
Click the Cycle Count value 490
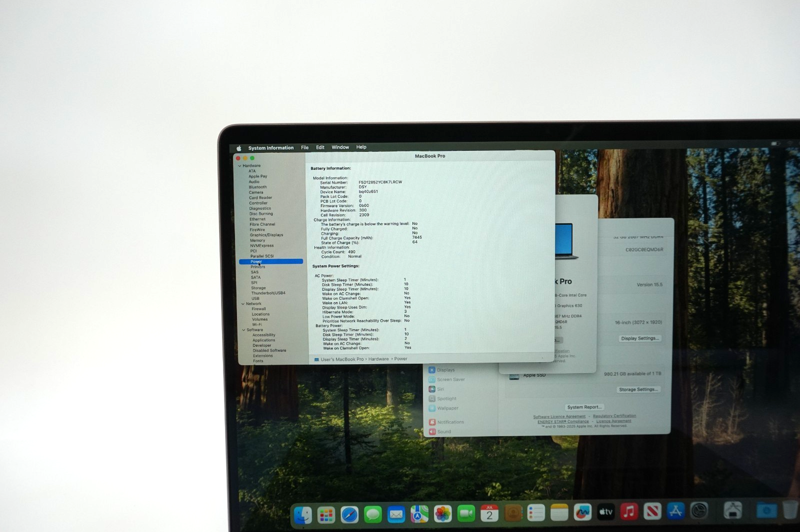coord(352,252)
